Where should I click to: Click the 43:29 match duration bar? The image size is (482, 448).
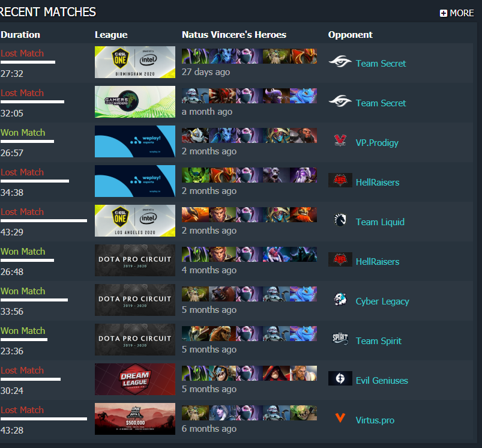coord(44,221)
